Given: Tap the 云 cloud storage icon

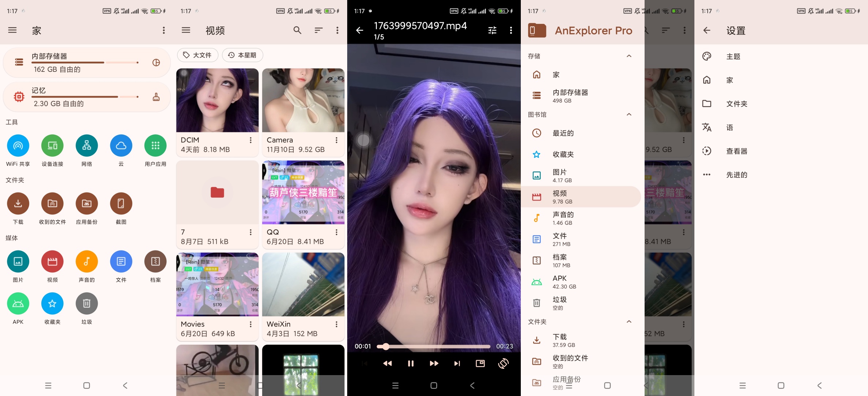Looking at the screenshot, I should coord(121,146).
